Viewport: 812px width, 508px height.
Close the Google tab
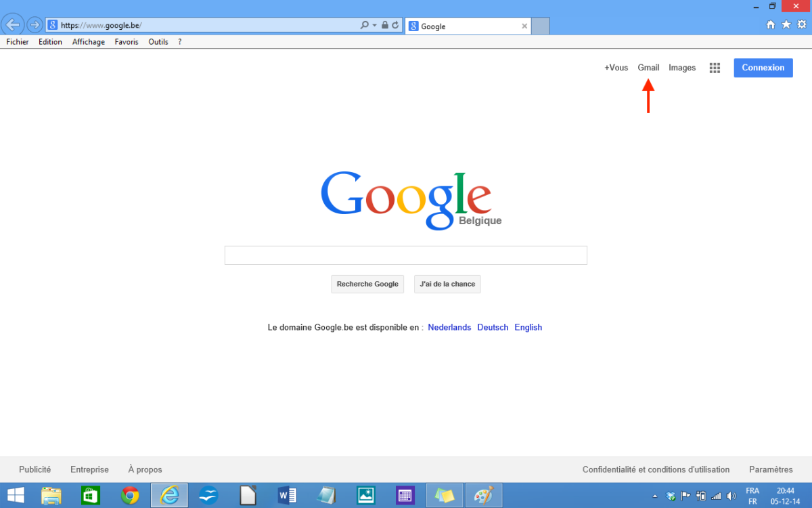524,26
